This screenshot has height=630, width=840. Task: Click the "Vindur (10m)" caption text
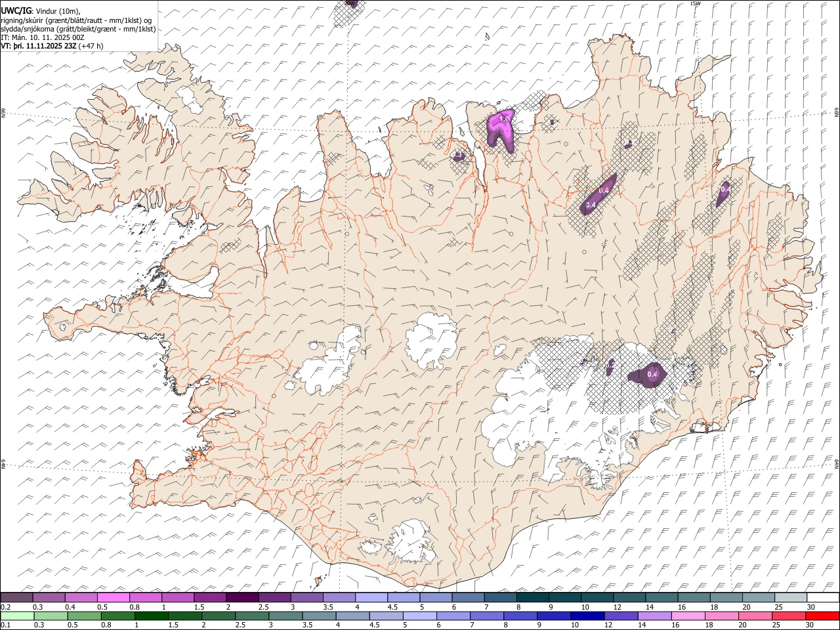point(58,11)
